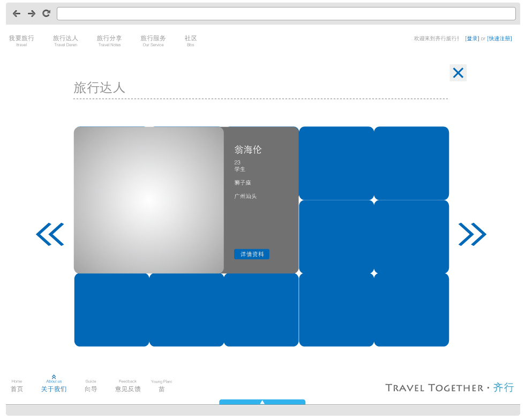Click the gray profile photo of 翁海伦
Viewport: 525px width, 420px height.
[x=149, y=200]
